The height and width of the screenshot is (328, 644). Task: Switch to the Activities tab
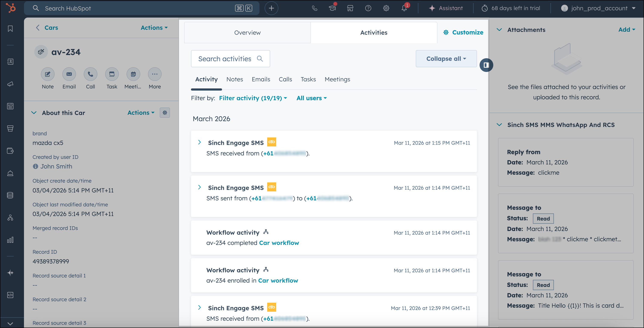coord(374,33)
